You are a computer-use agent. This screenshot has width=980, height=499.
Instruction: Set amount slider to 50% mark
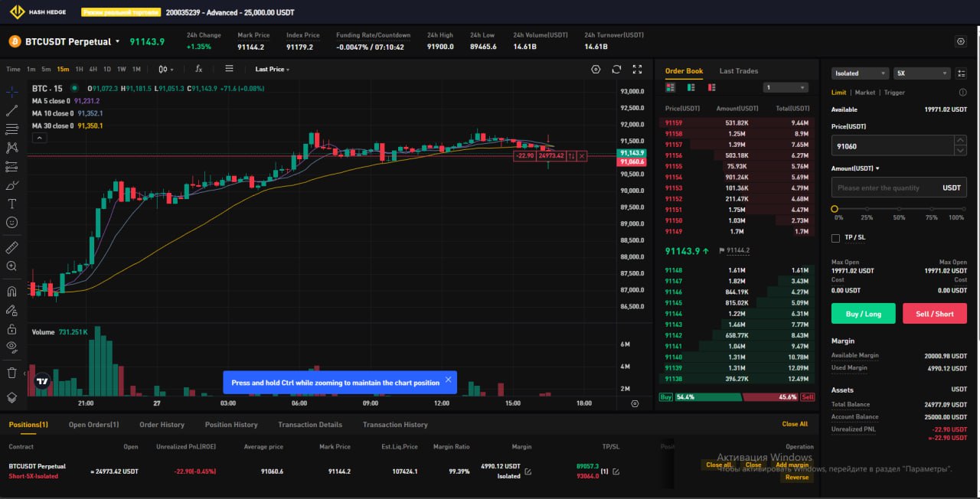coord(899,209)
